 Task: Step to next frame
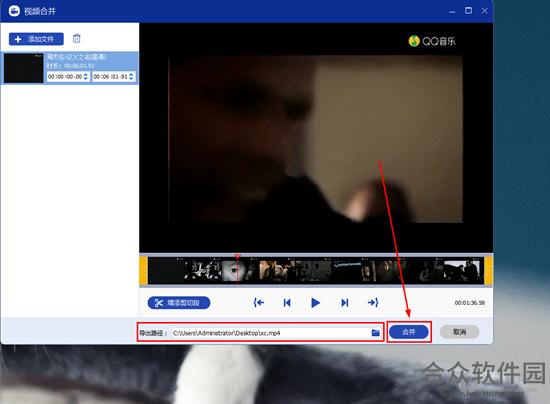344,303
